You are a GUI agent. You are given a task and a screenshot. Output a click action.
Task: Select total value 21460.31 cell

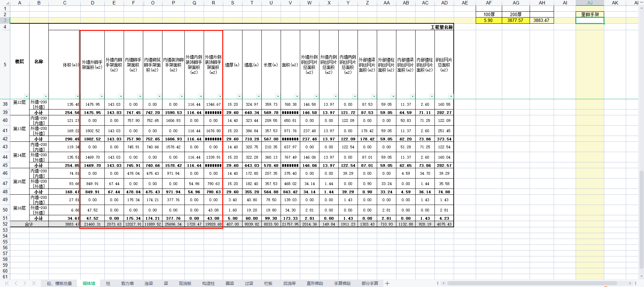pos(93,224)
